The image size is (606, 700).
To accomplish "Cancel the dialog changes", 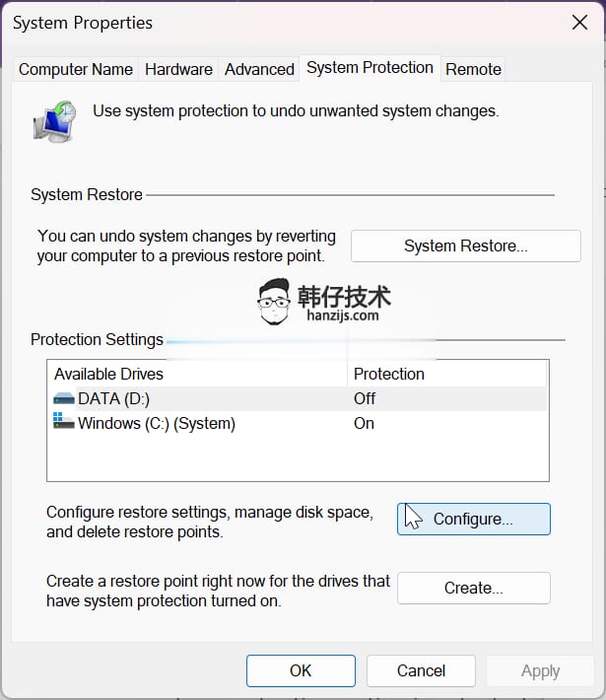I will coord(421,670).
